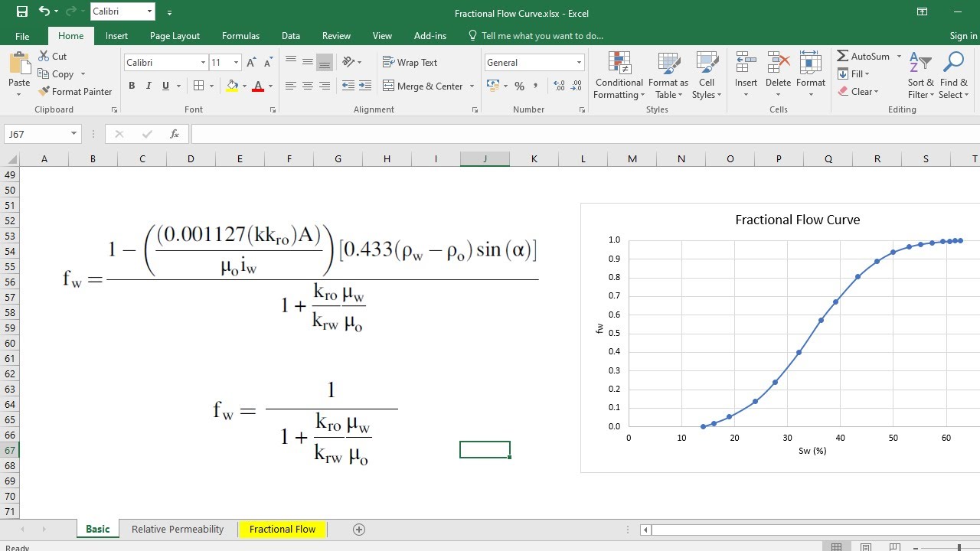980x551 pixels.
Task: Click the Increase Decimal icon
Action: click(559, 86)
